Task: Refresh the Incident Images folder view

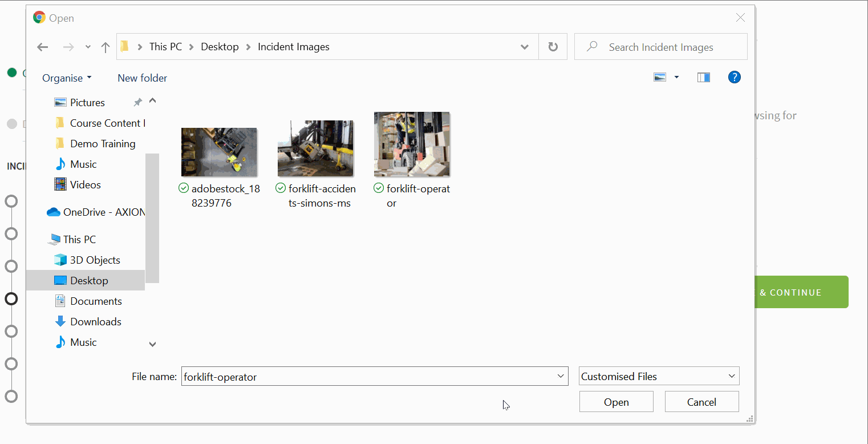Action: (553, 47)
